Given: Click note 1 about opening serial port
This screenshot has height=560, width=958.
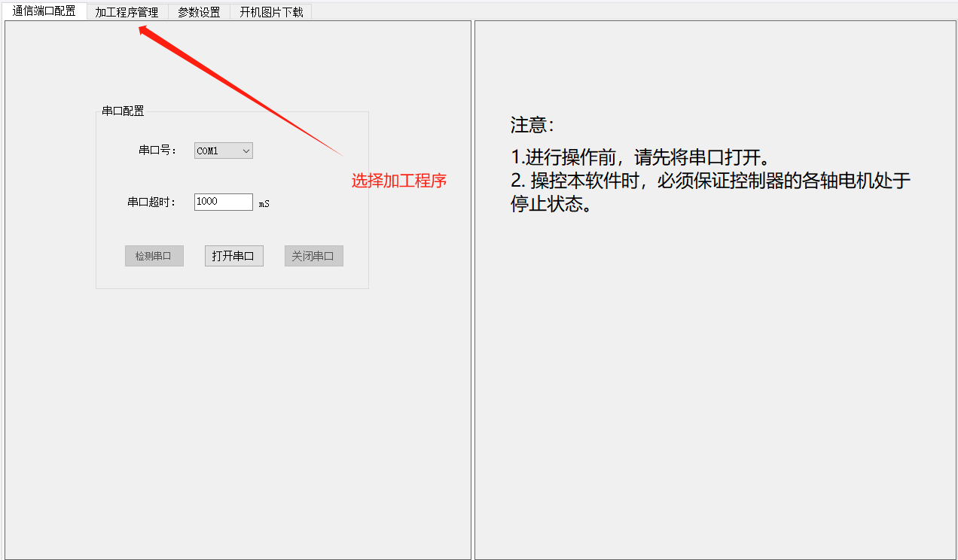Looking at the screenshot, I should pos(641,157).
